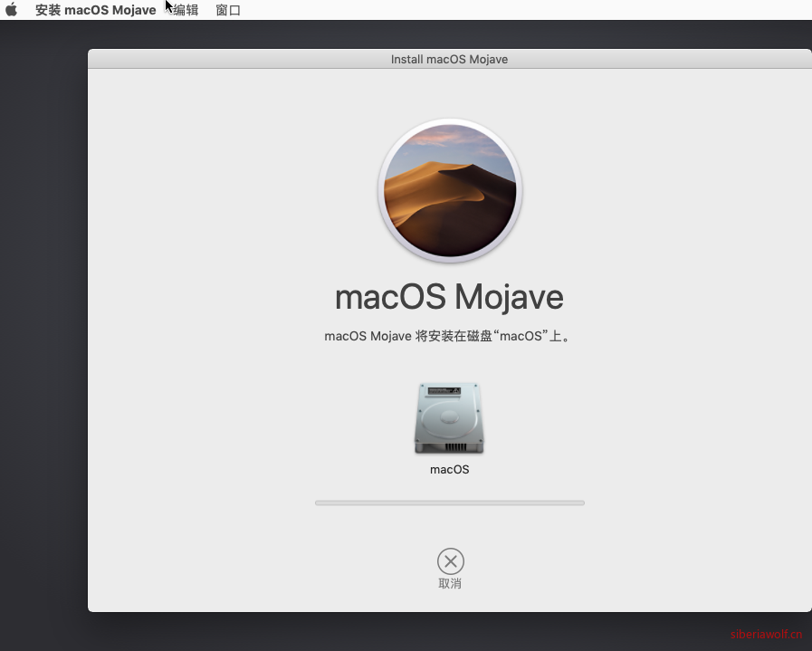The image size is (812, 651).
Task: Open the Apple menu
Action: [x=12, y=10]
